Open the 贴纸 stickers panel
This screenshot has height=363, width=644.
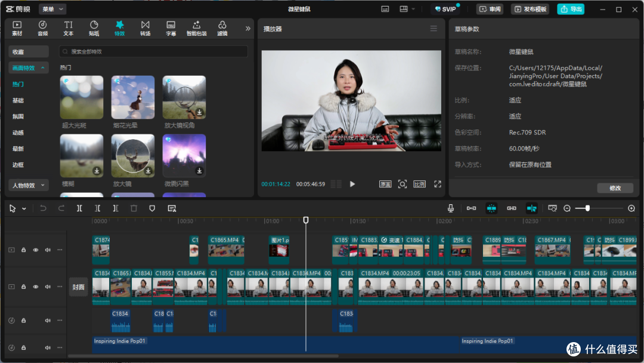[x=94, y=29]
